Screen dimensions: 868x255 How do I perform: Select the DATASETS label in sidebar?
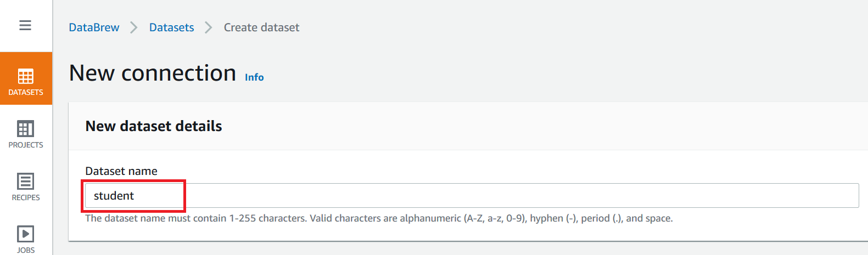coord(26,92)
